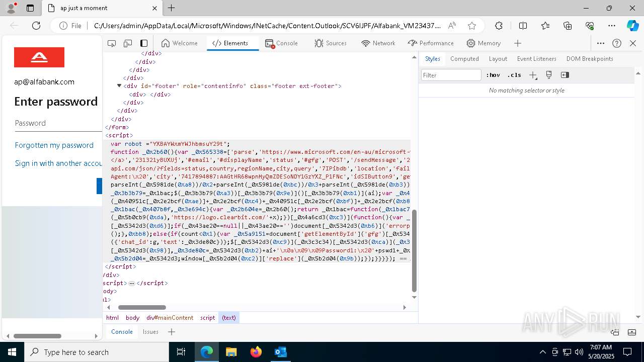Open File Explorer from the taskbar
The image size is (644, 362).
pos(231,352)
